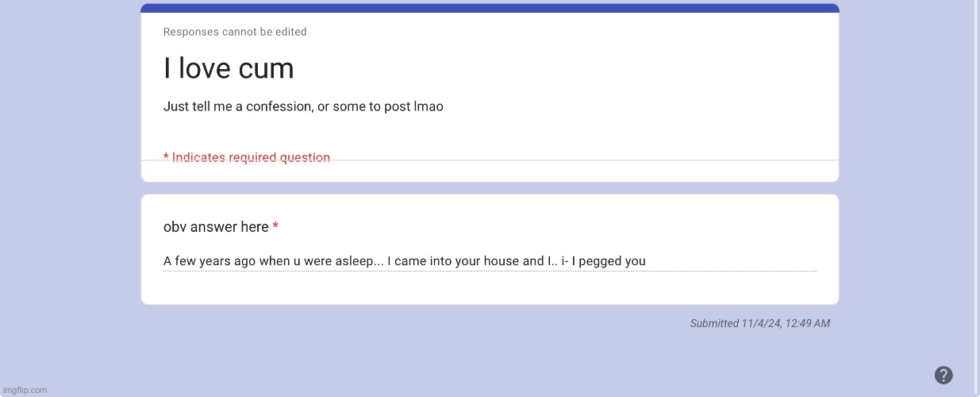The height and width of the screenshot is (397, 980).
Task: Click the dotted underline of the answer field
Action: (x=490, y=272)
